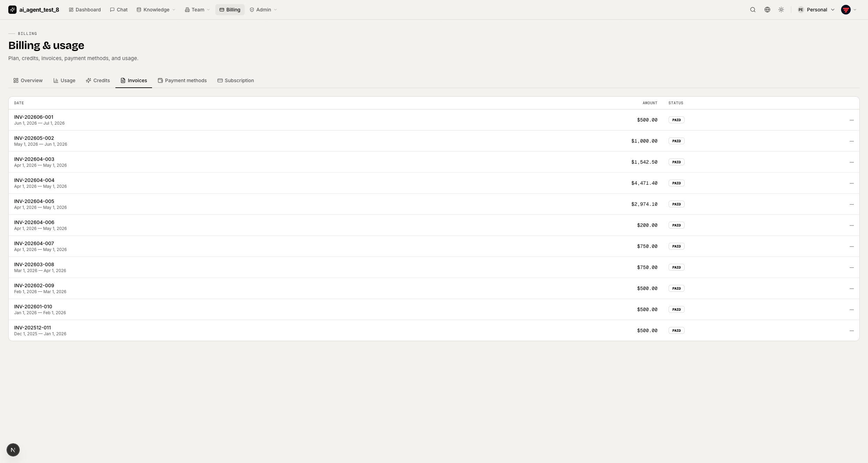868x463 pixels.
Task: Click the DATE column header
Action: click(x=19, y=103)
